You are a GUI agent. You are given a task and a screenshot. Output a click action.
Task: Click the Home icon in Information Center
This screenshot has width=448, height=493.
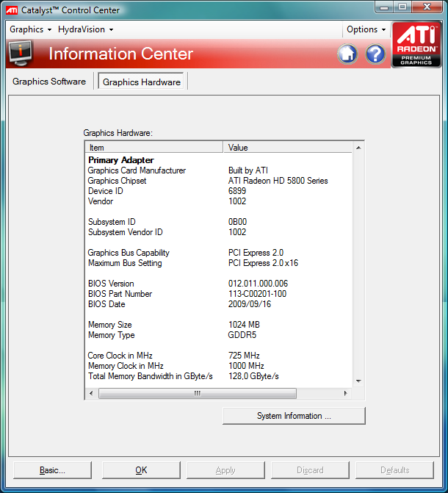pyautogui.click(x=347, y=54)
